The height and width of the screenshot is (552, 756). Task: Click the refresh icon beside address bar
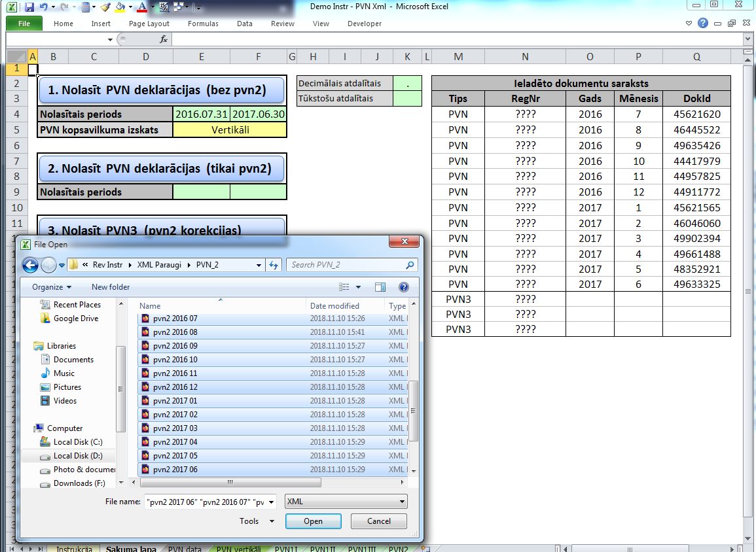274,265
